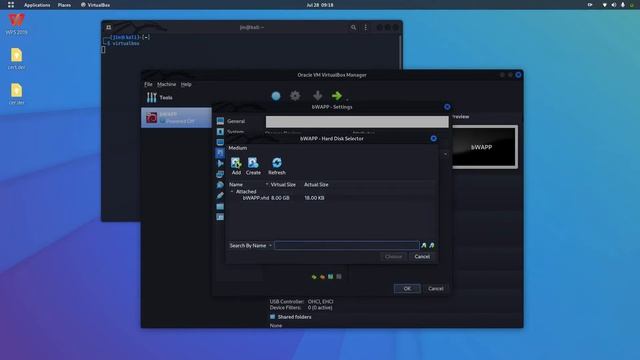
Task: Click the 18.00 KB actual size value
Action: [x=314, y=198]
